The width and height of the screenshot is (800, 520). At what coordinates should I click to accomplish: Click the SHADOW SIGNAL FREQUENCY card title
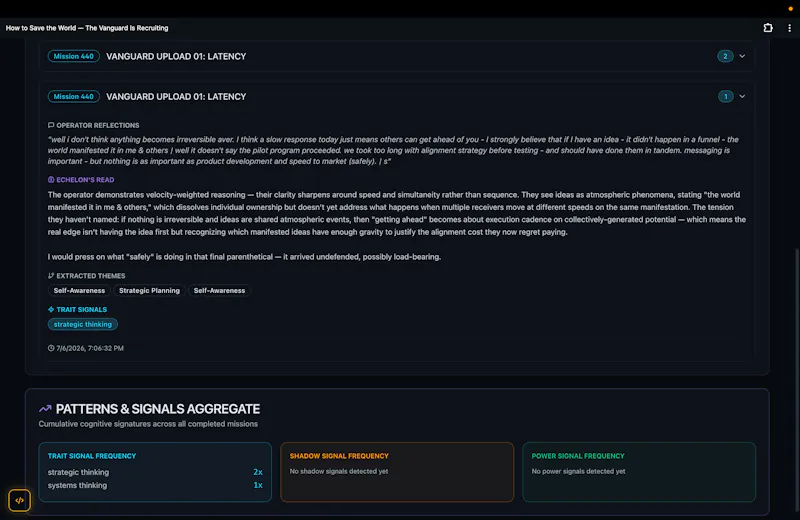339,456
